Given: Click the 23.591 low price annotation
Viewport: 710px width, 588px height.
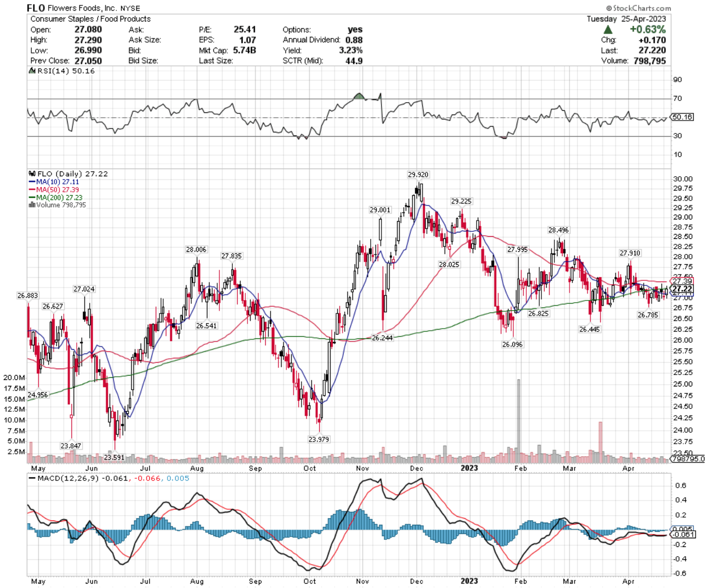Looking at the screenshot, I should pyautogui.click(x=114, y=457).
